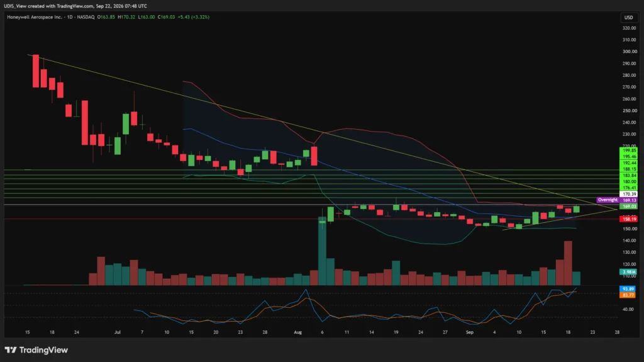Click the red 158.19 price label
644x362 pixels.
(628, 219)
